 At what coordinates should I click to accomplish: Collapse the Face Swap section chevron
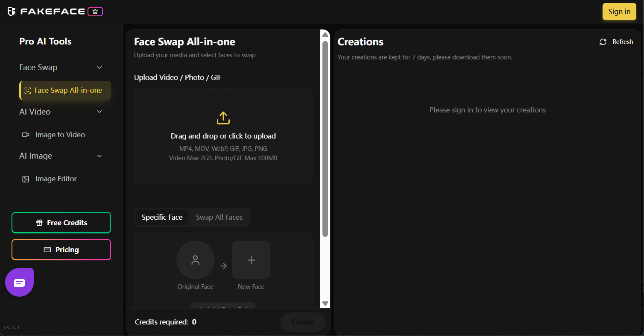tap(100, 68)
